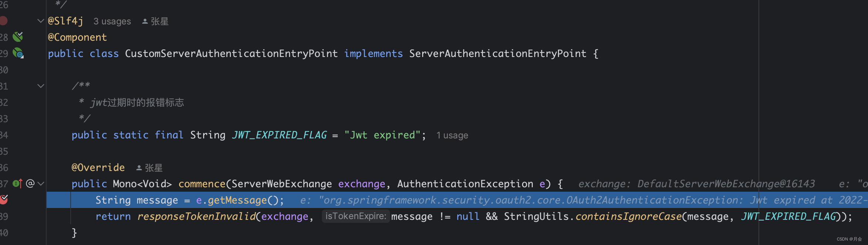Collapse the Javadoc comment fold arrow

pyautogui.click(x=41, y=86)
